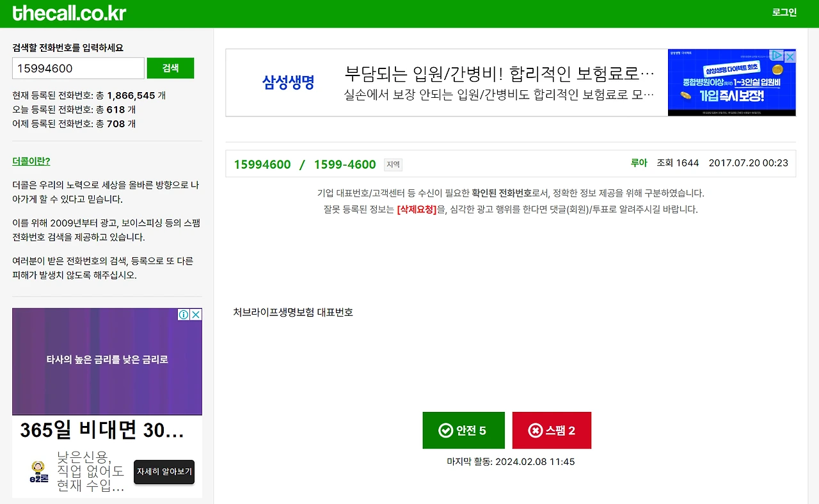Select 처브라이프생명보험 대표번호 description text
819x504 pixels.
pos(293,312)
